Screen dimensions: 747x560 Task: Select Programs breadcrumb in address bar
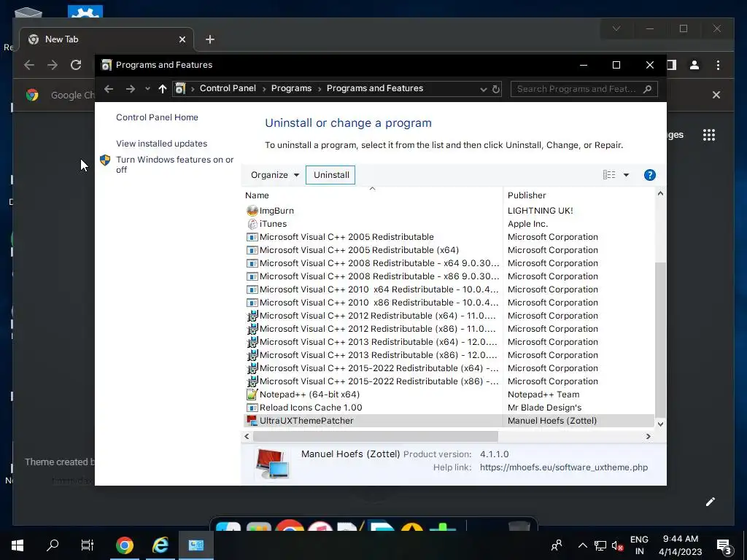(291, 88)
